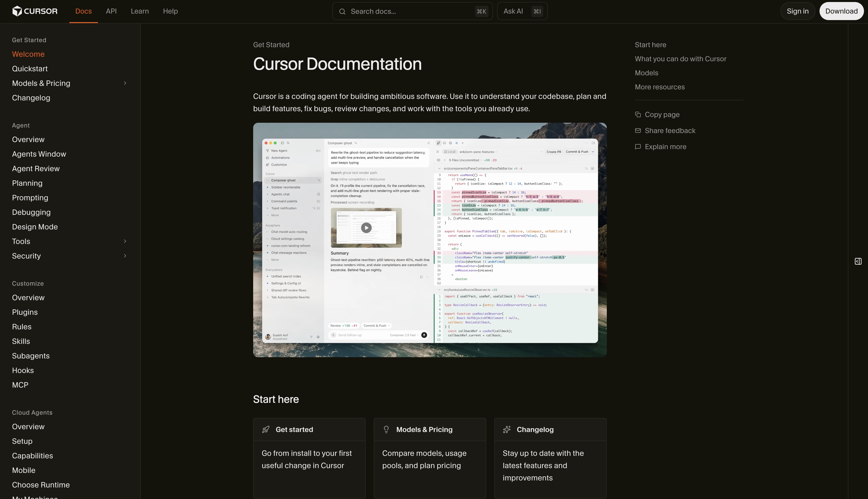Toggle the right sidebar panel icon
The height and width of the screenshot is (499, 868).
[x=858, y=262]
